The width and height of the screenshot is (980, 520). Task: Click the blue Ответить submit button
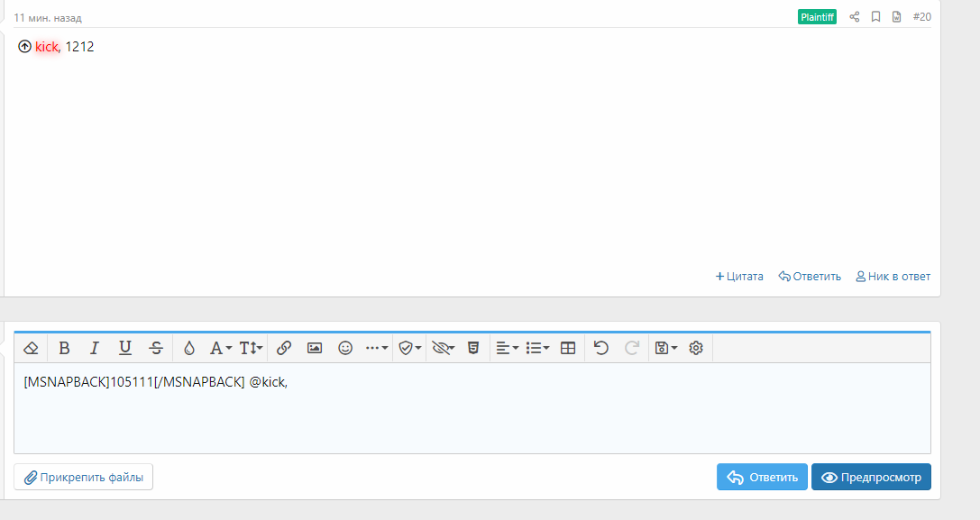coord(762,478)
